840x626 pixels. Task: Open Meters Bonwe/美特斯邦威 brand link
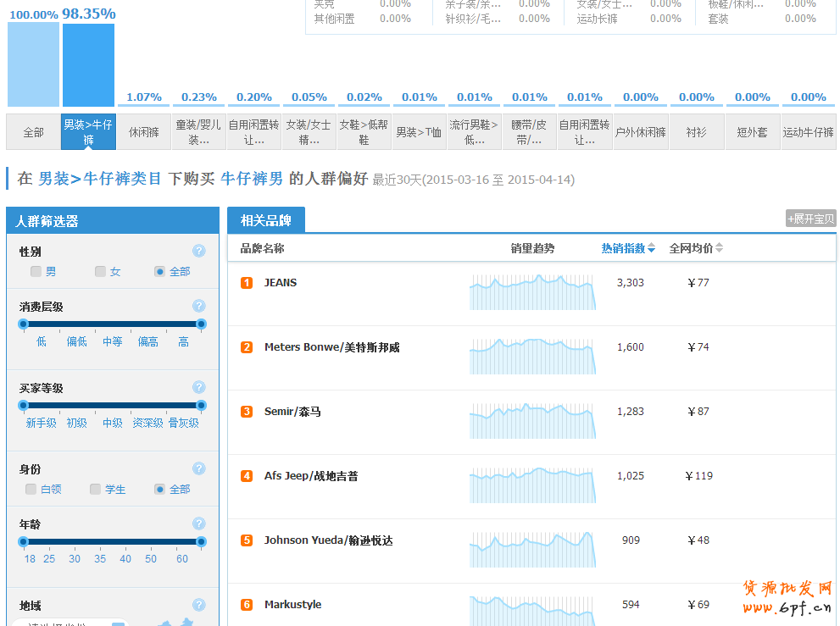tap(331, 347)
